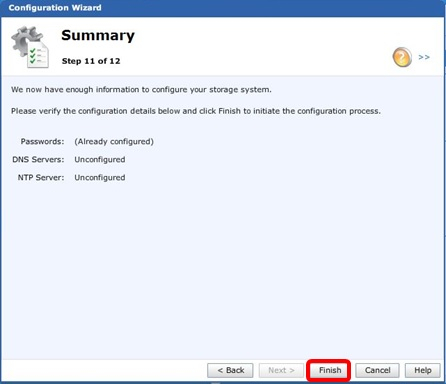Select the 'DNS Servers:' label
Viewport: 446px width, 384px height.
point(38,159)
